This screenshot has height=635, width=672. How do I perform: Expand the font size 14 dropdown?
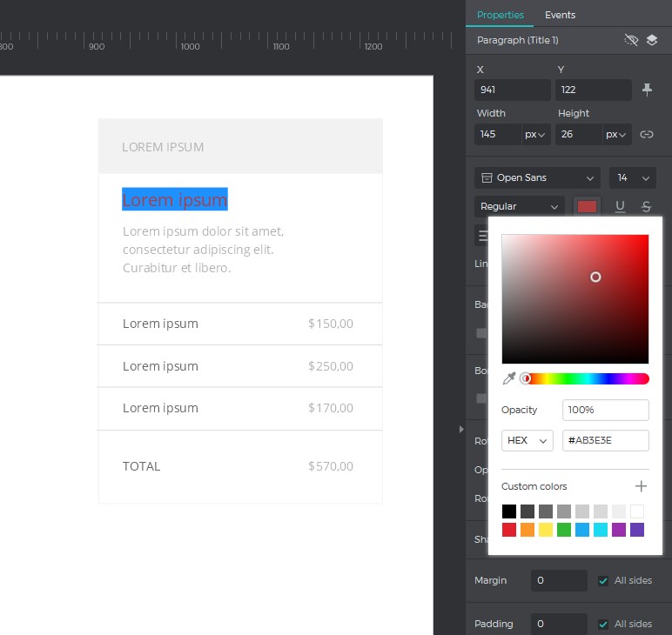click(x=633, y=177)
